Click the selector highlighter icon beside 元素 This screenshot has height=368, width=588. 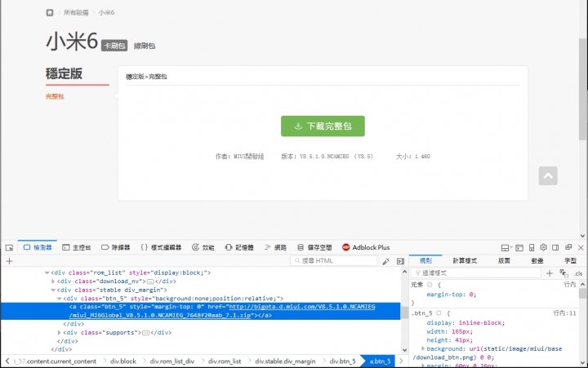click(430, 285)
